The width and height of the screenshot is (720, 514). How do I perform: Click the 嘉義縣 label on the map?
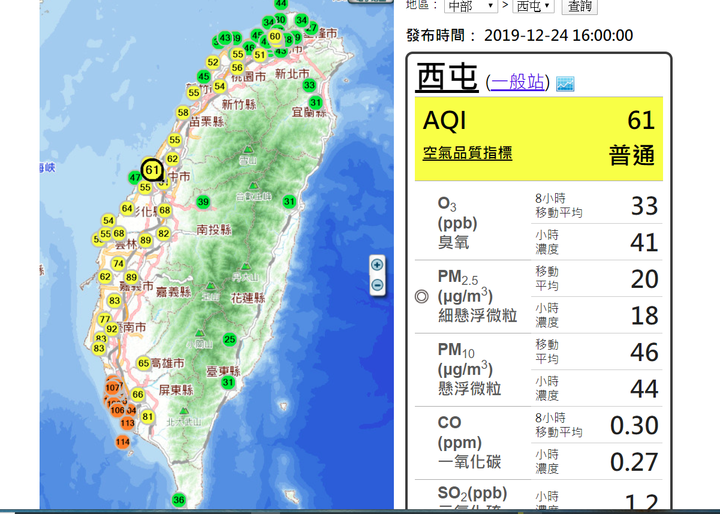point(173,292)
